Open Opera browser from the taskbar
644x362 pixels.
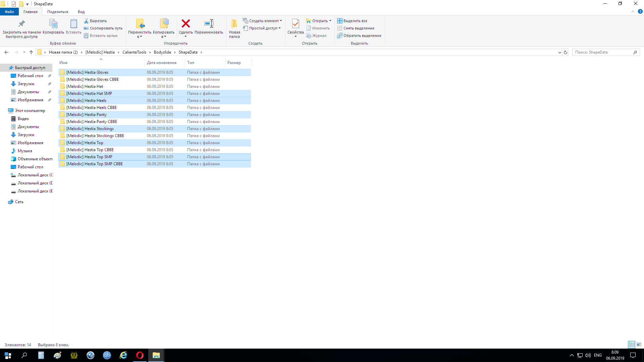(x=140, y=355)
